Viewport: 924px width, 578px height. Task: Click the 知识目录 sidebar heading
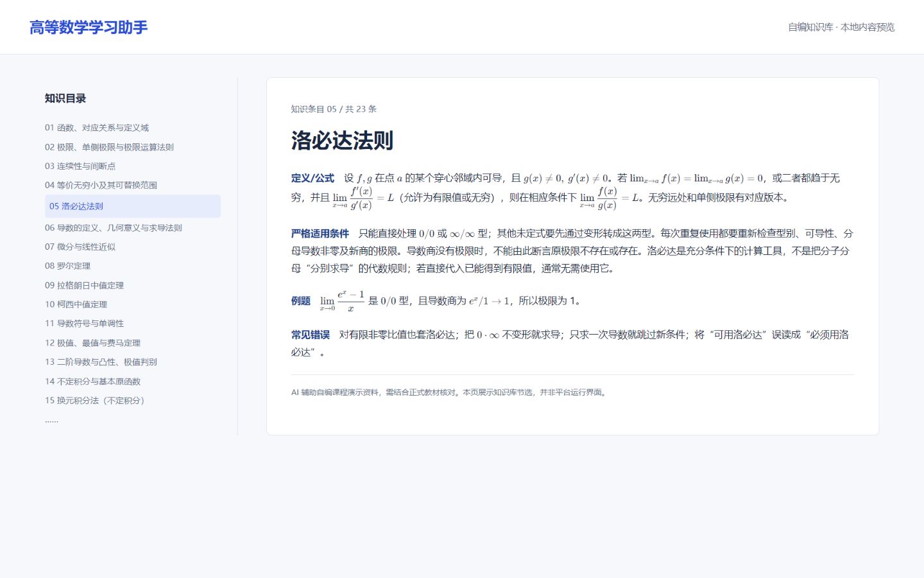(65, 98)
